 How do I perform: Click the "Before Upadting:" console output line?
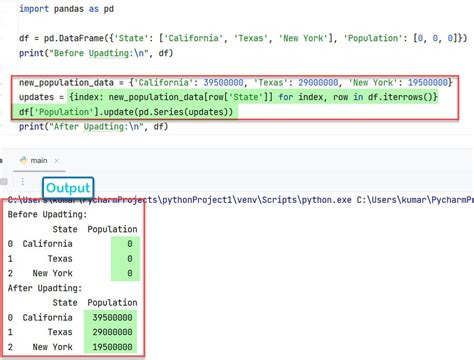(x=47, y=215)
